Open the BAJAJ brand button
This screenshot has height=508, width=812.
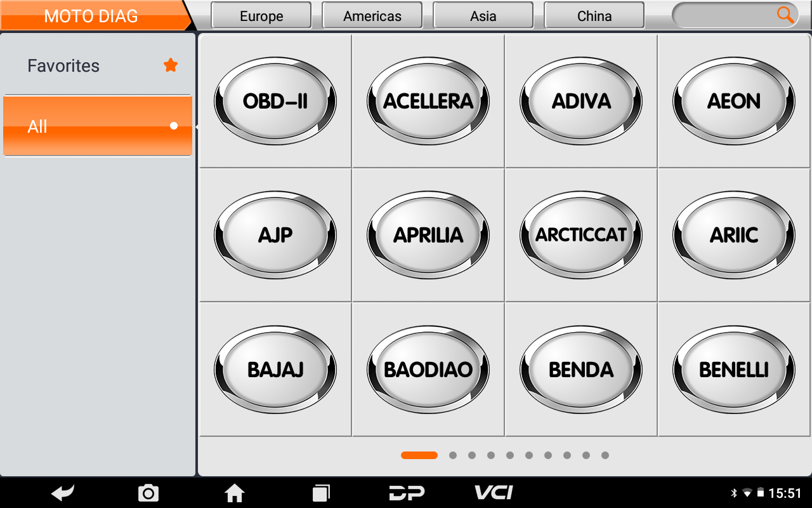[275, 370]
